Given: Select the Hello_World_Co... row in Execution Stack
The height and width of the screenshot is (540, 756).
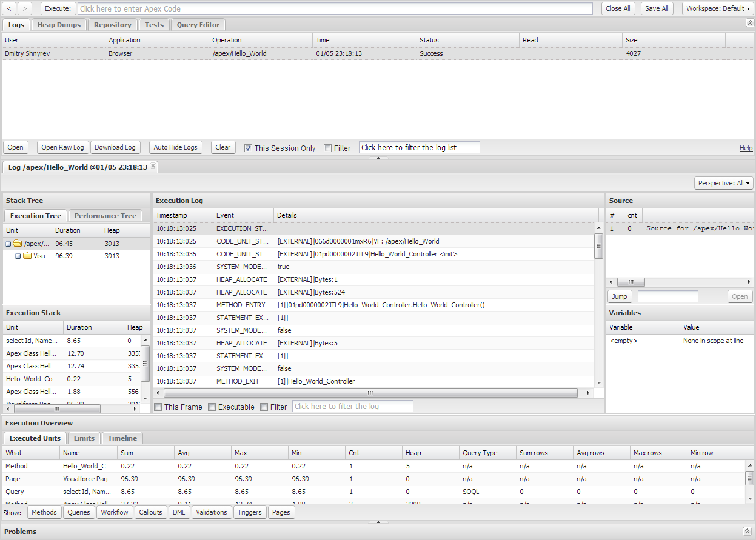Looking at the screenshot, I should pos(72,379).
